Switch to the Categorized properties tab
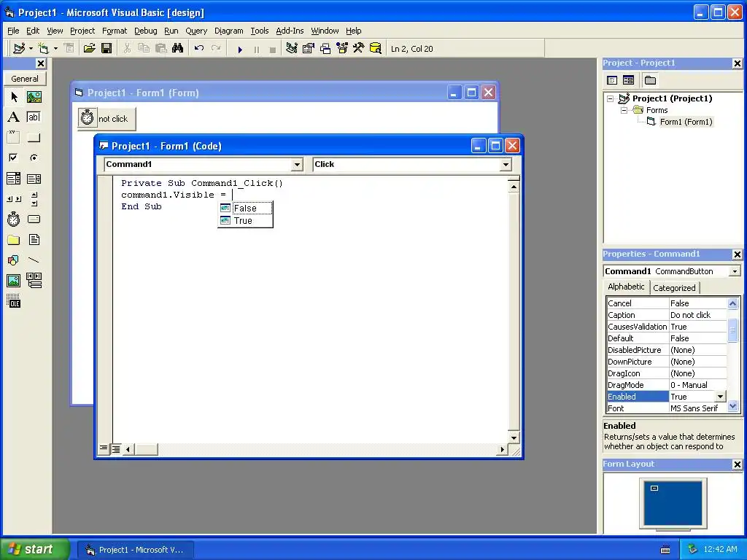The height and width of the screenshot is (560, 747). 674,287
